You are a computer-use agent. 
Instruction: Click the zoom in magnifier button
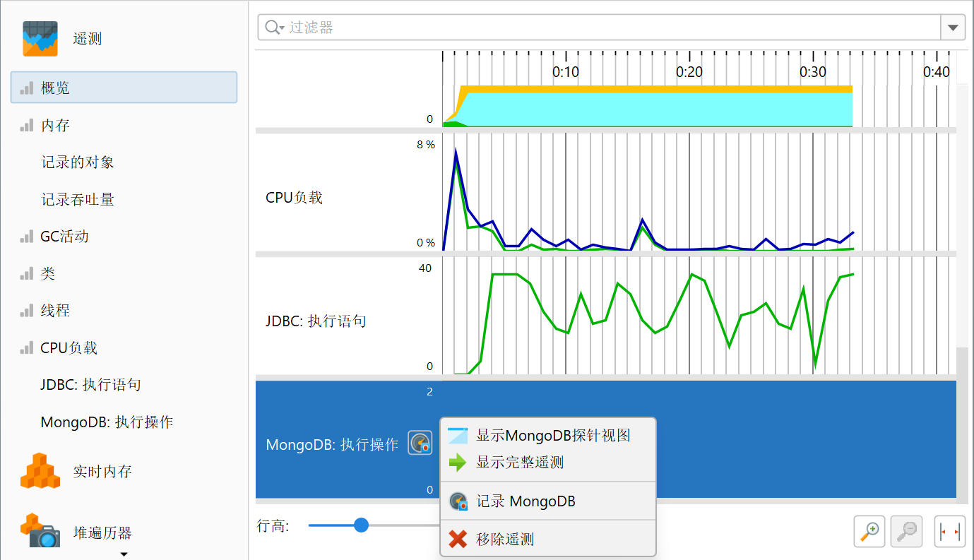[870, 531]
